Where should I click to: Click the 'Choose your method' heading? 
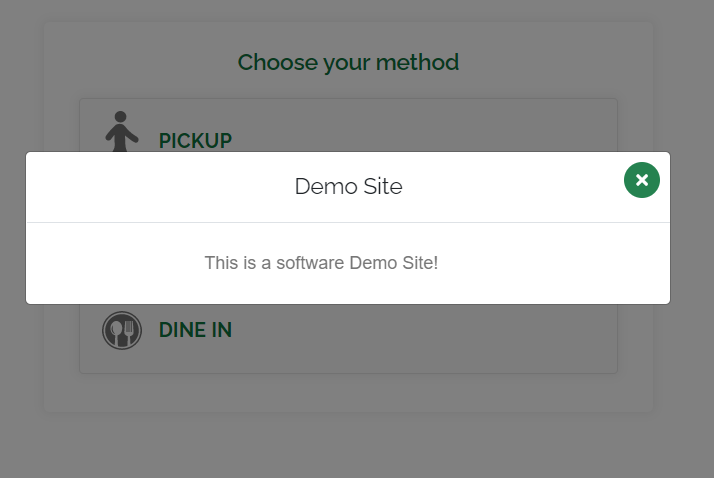point(348,62)
